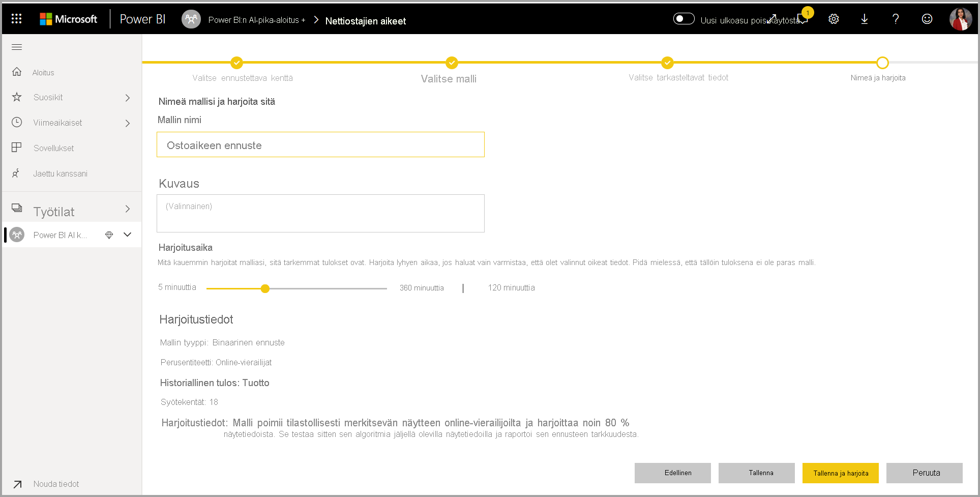Click the Peruuta button
The width and height of the screenshot is (980, 497).
(925, 473)
